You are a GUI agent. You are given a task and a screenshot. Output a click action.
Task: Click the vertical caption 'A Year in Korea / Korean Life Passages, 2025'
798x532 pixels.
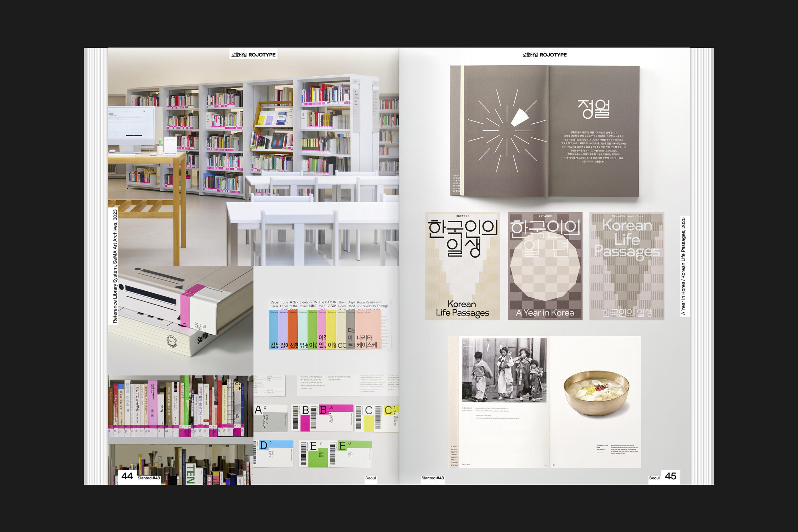click(683, 266)
